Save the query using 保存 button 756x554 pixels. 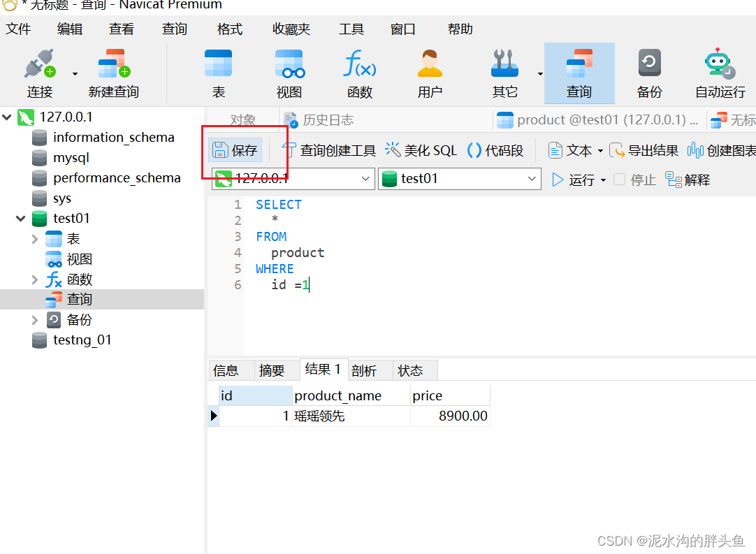(x=234, y=150)
